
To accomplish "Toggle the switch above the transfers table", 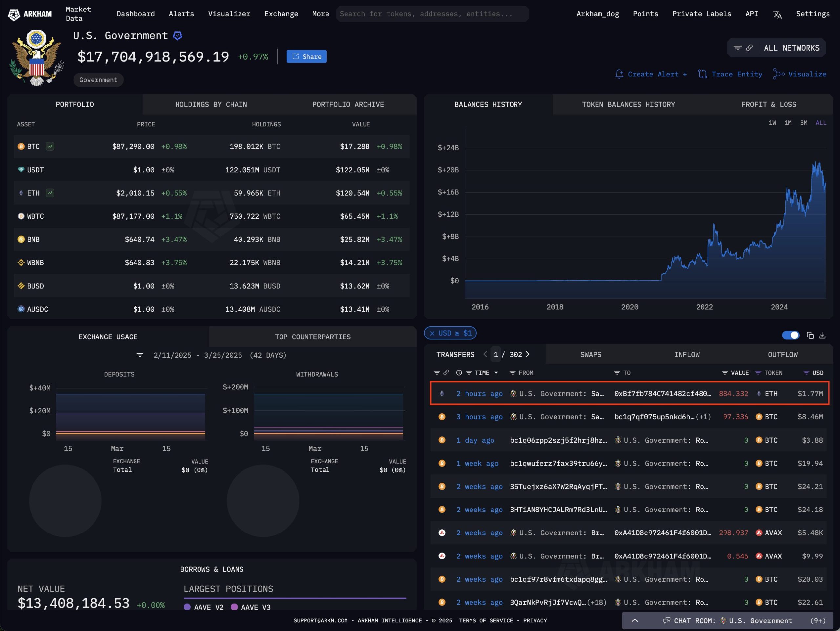I will (790, 335).
